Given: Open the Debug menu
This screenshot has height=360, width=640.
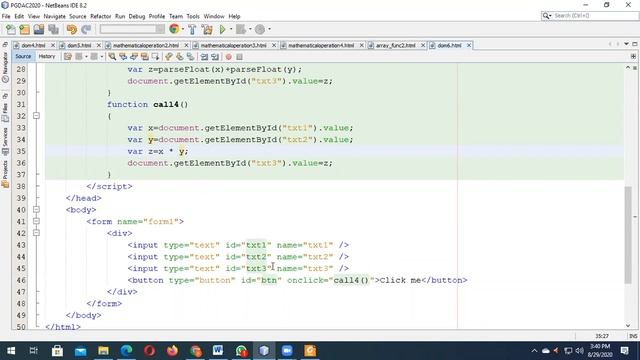Looking at the screenshot, I should click(x=137, y=16).
